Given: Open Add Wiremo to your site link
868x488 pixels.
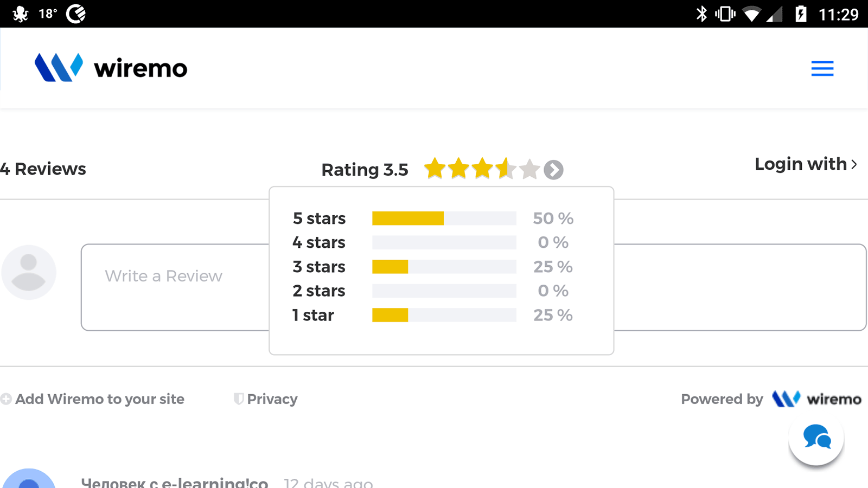Looking at the screenshot, I should pyautogui.click(x=100, y=399).
